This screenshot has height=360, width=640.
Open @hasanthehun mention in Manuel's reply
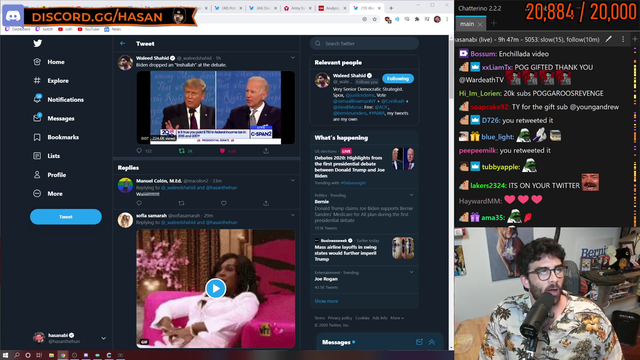coord(221,188)
